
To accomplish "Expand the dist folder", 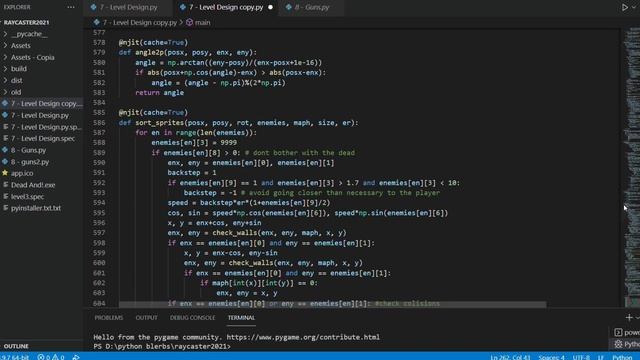I will (x=17, y=80).
